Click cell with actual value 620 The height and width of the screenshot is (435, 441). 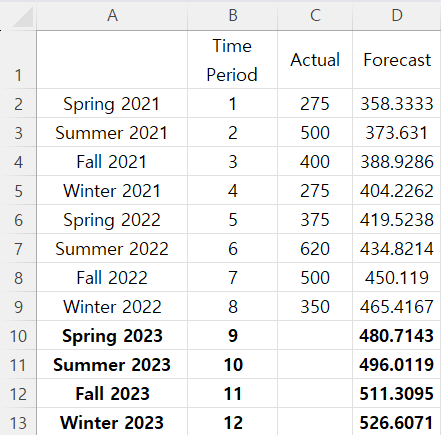coord(315,248)
